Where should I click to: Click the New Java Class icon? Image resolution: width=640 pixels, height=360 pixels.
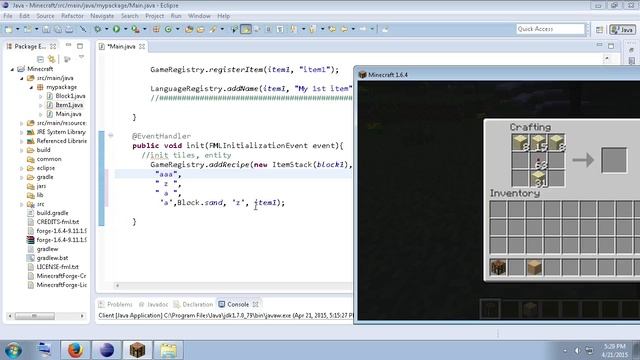(168, 29)
